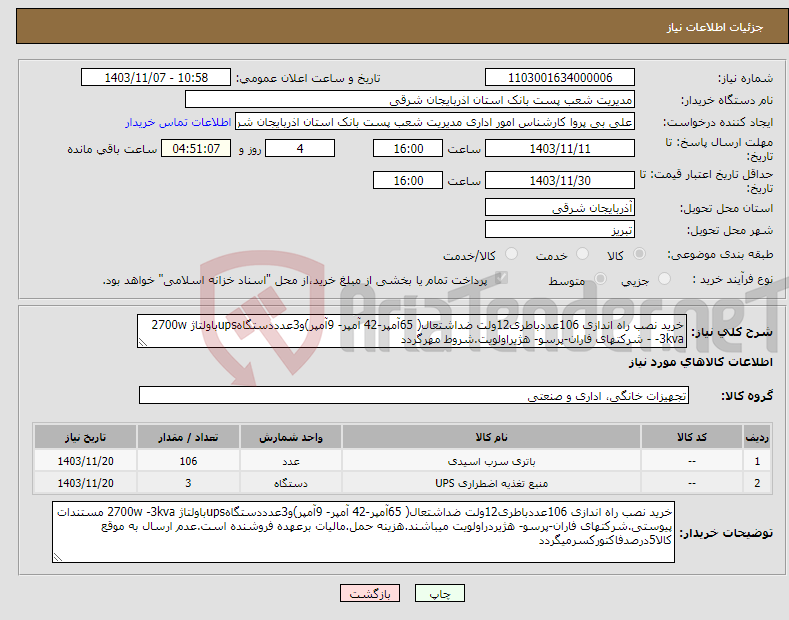789x620 pixels.
Task: Open the اطلاعات تماس خریدار link
Action: pyautogui.click(x=178, y=122)
